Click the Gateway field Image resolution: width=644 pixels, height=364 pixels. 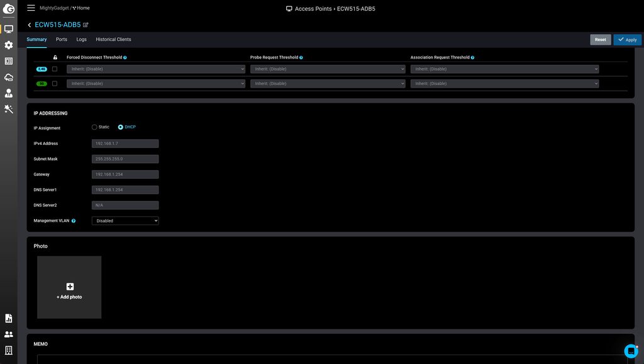pyautogui.click(x=125, y=174)
